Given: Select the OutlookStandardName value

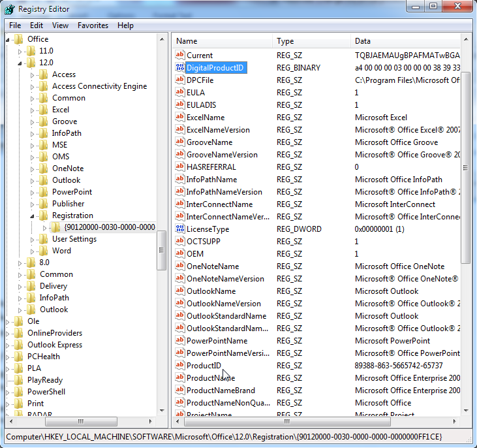Looking at the screenshot, I should pyautogui.click(x=226, y=316).
